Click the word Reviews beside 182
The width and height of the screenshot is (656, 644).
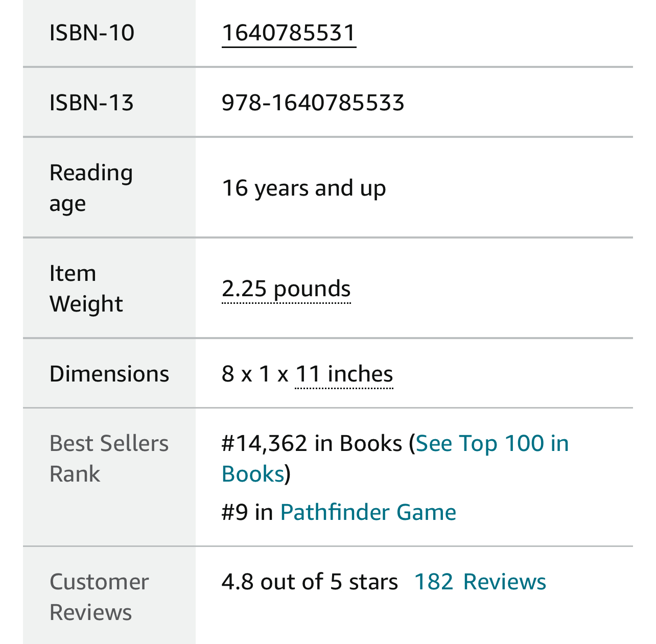coord(504,582)
